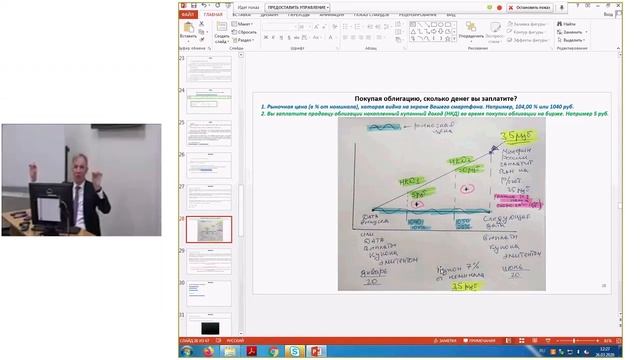Viewport: 640px width, 360px height.
Task: Click the Cut scissors icon
Action: tap(202, 24)
